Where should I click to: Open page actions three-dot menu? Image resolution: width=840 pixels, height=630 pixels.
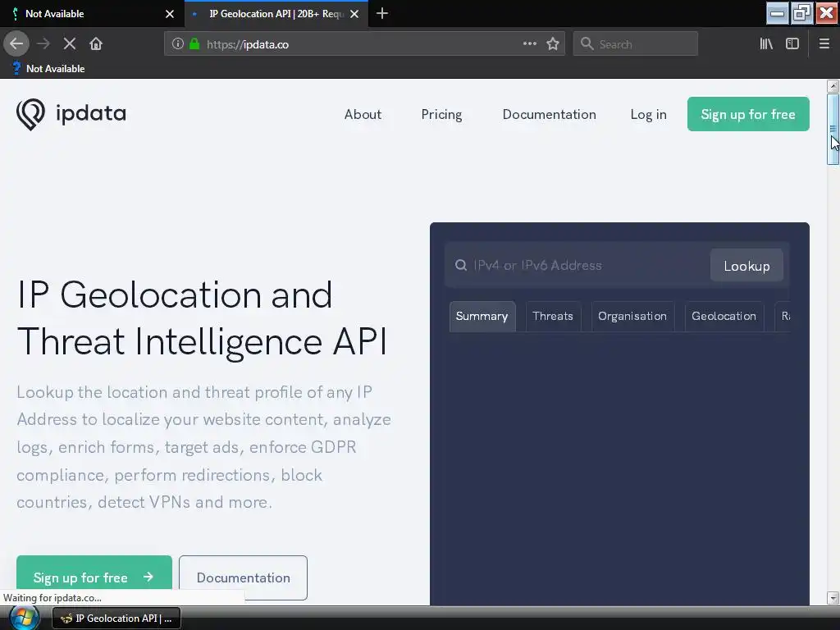point(530,44)
